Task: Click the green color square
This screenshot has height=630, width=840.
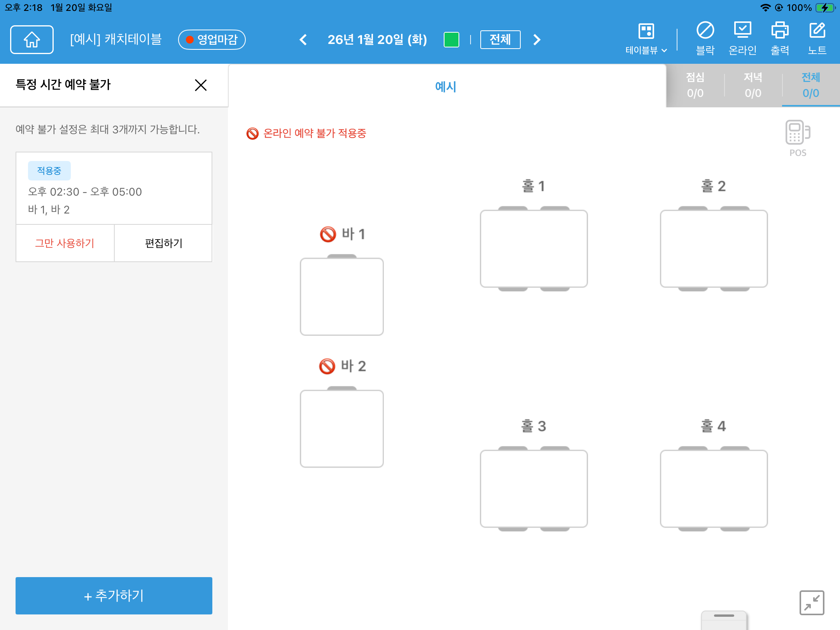Action: [x=451, y=39]
